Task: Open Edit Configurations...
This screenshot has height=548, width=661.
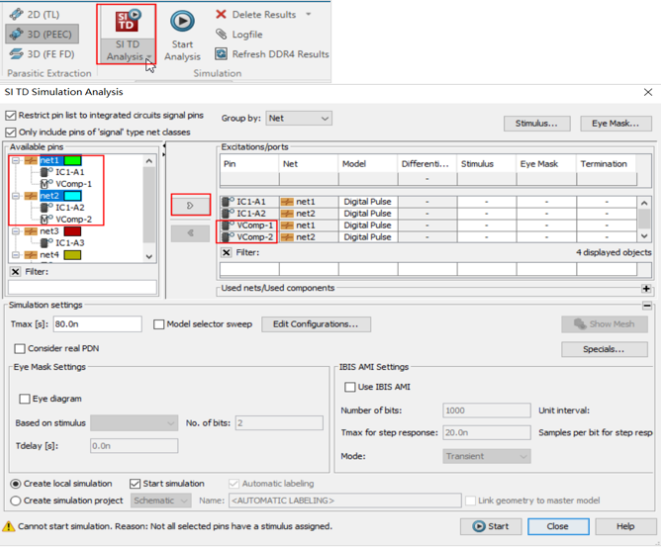Action: tap(316, 324)
